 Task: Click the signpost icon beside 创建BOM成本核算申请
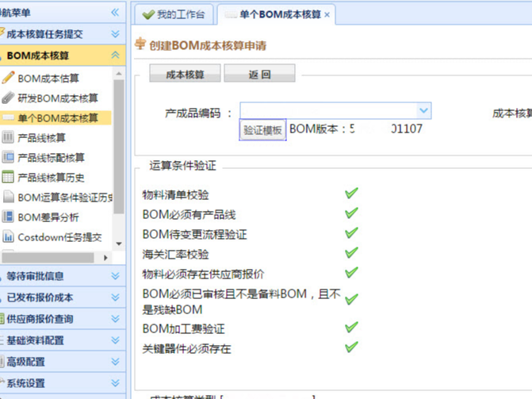140,44
